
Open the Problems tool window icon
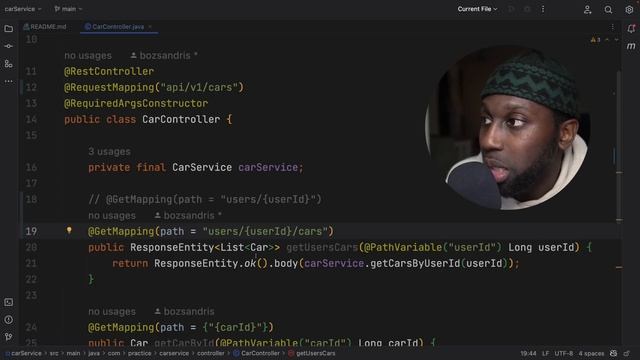click(x=9, y=320)
